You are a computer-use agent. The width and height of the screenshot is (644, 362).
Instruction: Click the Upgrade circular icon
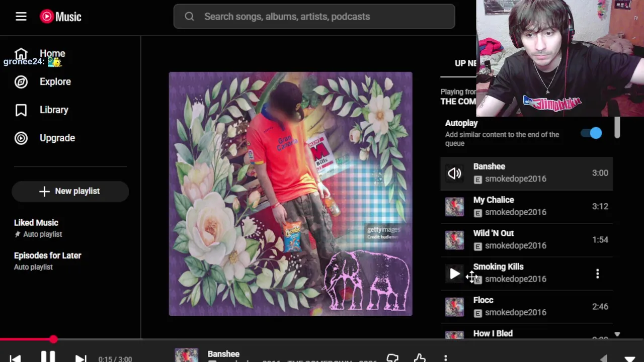pyautogui.click(x=21, y=138)
